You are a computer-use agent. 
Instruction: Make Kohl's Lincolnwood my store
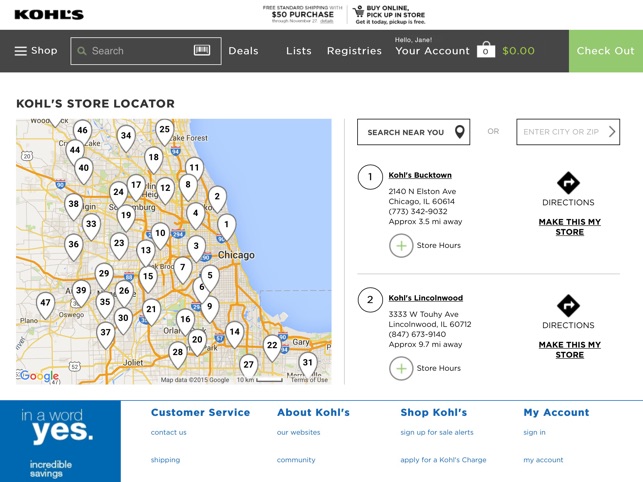(x=570, y=350)
